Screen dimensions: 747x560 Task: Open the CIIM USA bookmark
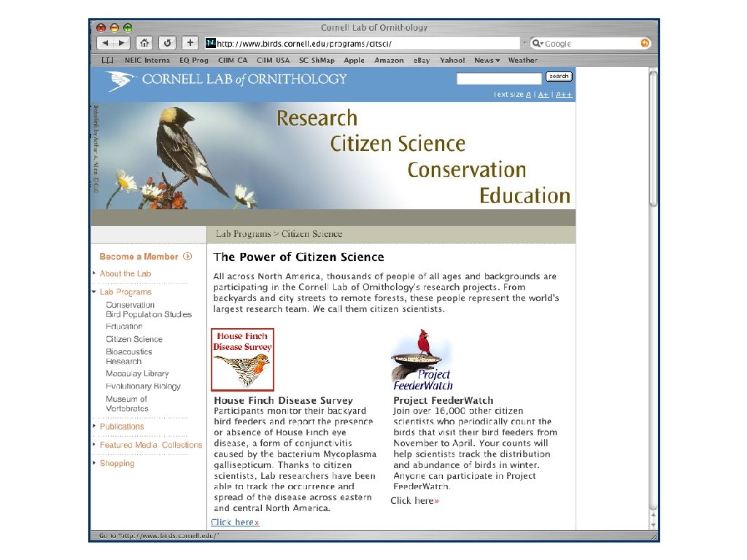273,60
